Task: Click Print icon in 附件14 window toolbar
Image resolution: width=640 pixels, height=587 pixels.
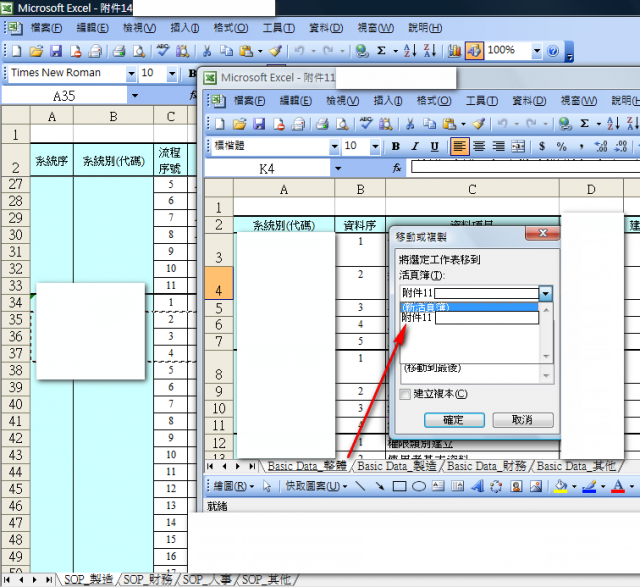Action: [x=119, y=51]
